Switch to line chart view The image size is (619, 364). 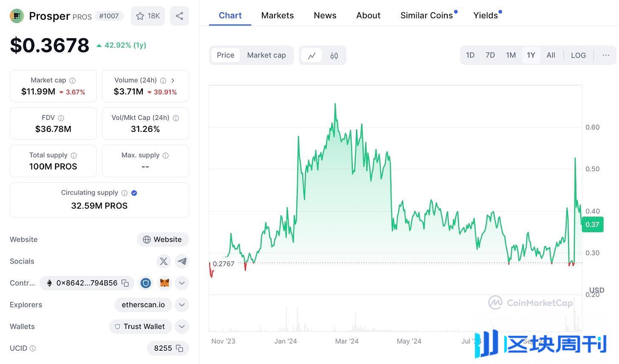click(x=312, y=55)
